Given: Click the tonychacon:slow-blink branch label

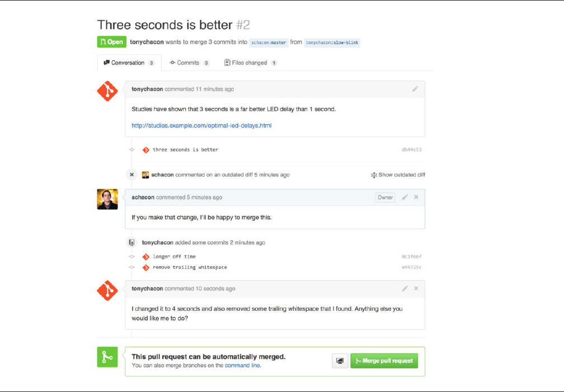Looking at the screenshot, I should [x=332, y=42].
